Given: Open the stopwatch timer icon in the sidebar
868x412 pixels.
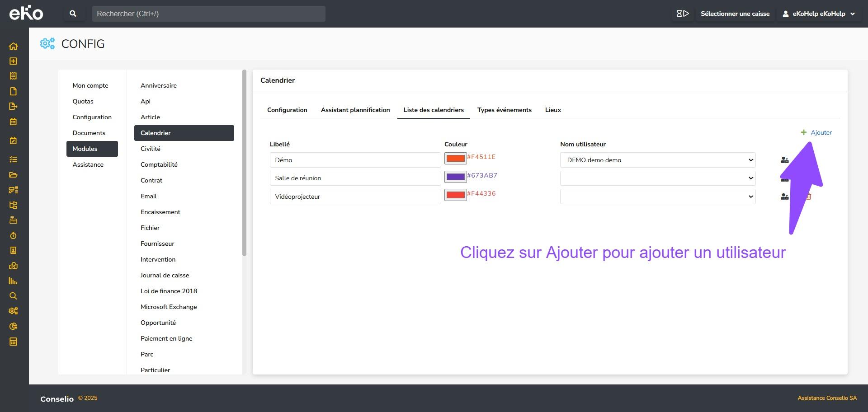Looking at the screenshot, I should (x=13, y=235).
